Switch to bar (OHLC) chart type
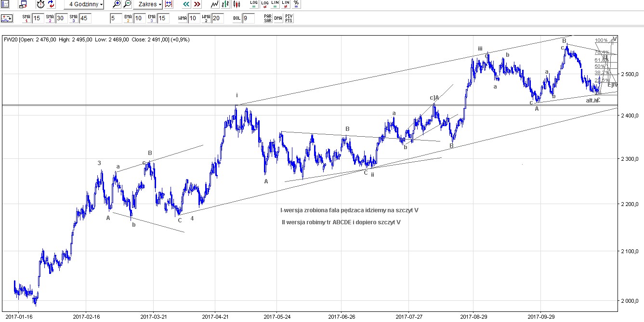Viewport: 644px width, 322px height. click(x=225, y=4)
